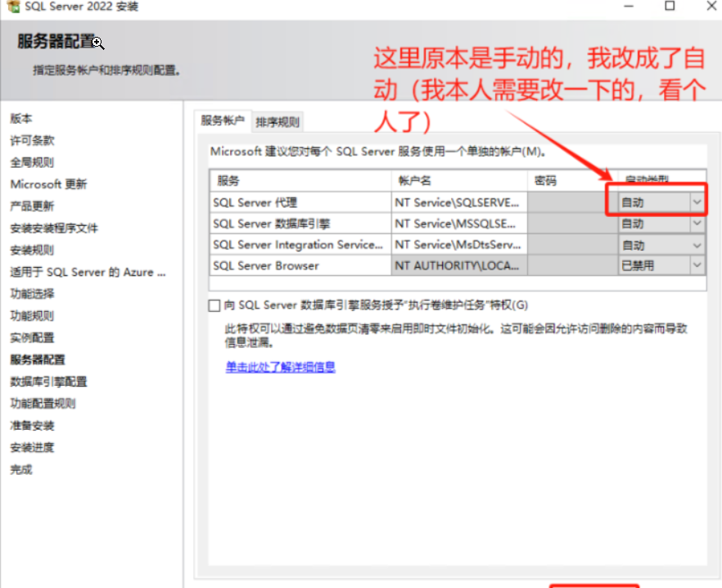Click account name NT Service\MSSQLSE... cell
Viewport: 722px width, 588px height.
coord(459,224)
